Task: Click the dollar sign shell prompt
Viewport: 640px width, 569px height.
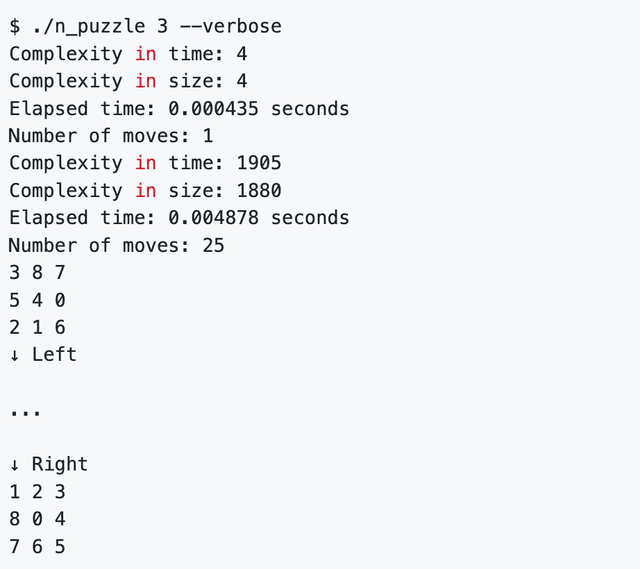Action: (x=15, y=27)
